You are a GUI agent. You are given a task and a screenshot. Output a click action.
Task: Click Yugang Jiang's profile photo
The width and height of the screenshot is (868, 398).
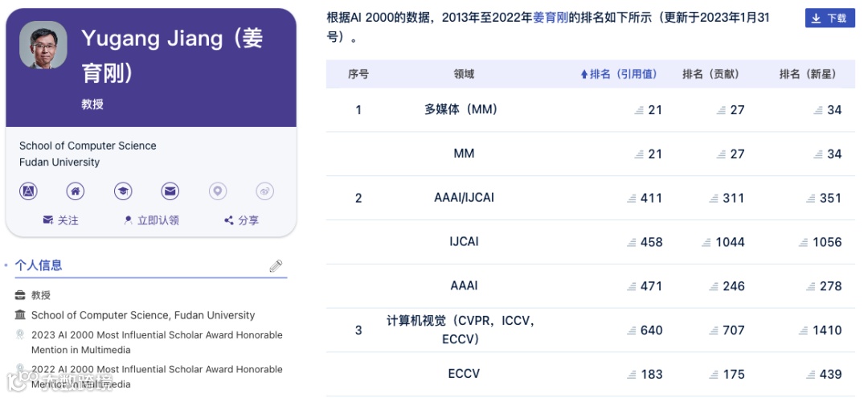coord(43,45)
